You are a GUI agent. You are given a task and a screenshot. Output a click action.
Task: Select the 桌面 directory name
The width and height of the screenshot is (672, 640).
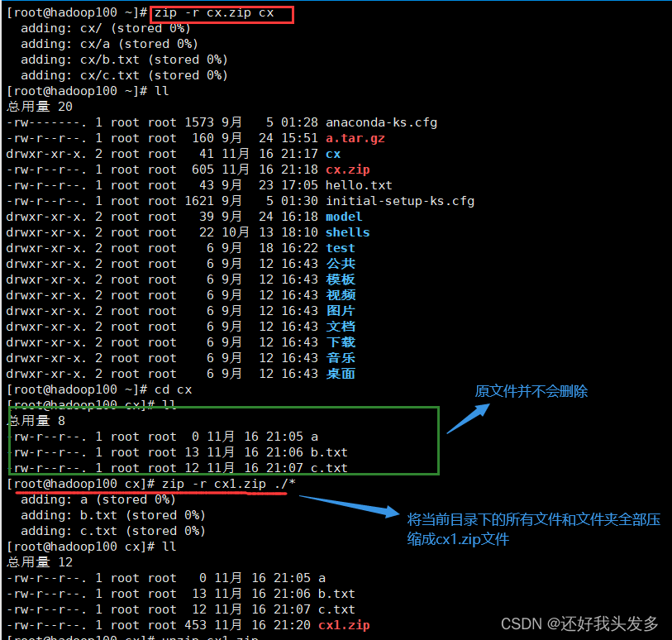tap(341, 374)
